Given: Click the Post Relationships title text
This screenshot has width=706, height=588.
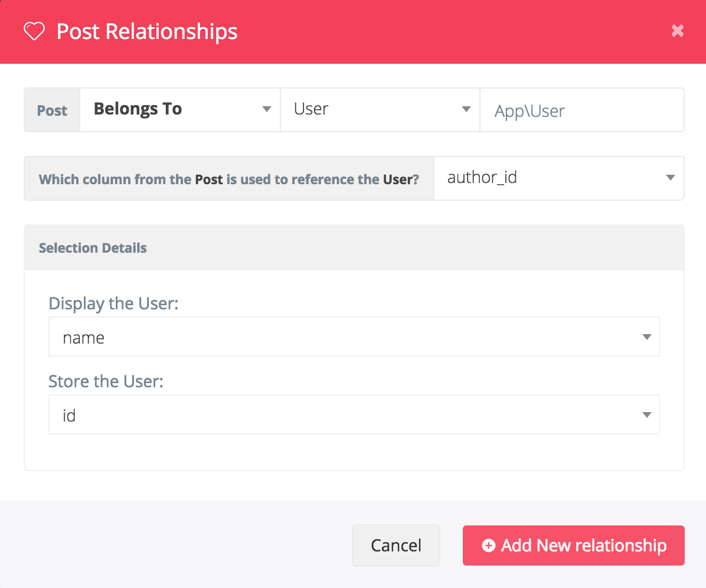Looking at the screenshot, I should click(147, 32).
